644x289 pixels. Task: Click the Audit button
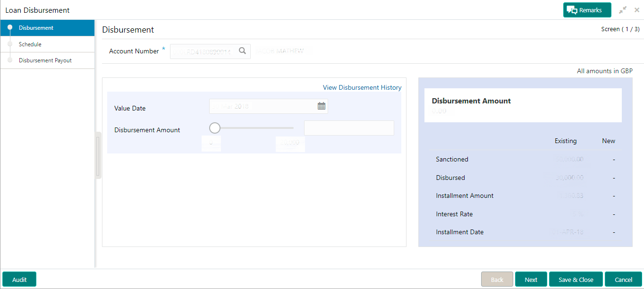coord(19,280)
